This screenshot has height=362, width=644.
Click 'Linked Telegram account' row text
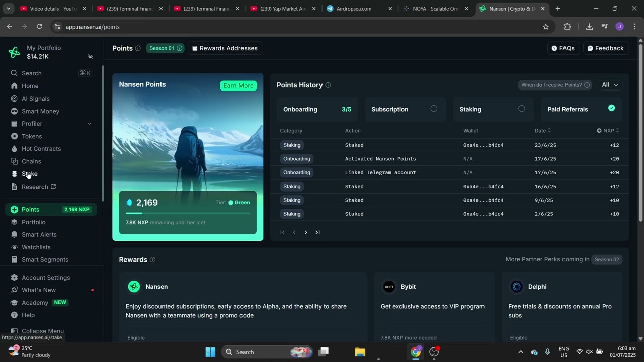pos(380,172)
